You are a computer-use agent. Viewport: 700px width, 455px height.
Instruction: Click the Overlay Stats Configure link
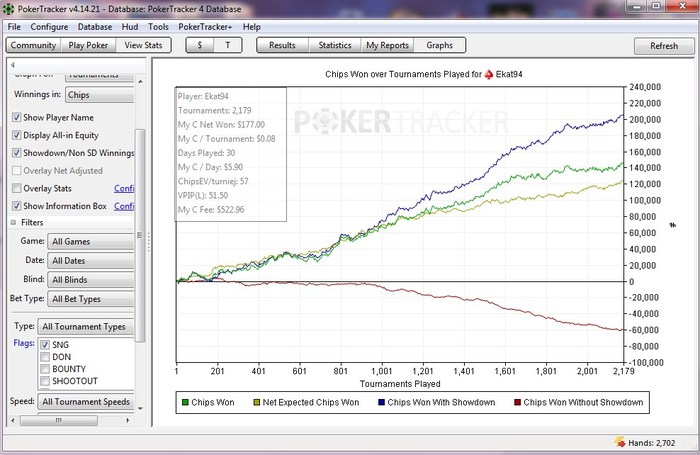pyautogui.click(x=124, y=188)
